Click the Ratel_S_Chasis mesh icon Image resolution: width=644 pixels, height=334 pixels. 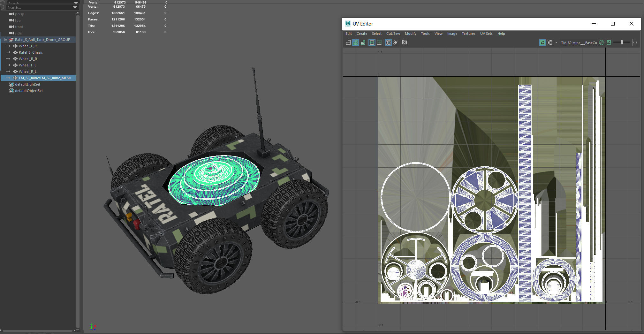pos(15,52)
